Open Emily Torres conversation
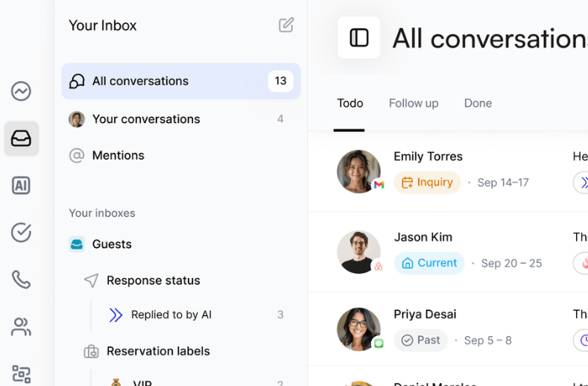The width and height of the screenshot is (588, 386). click(x=448, y=172)
